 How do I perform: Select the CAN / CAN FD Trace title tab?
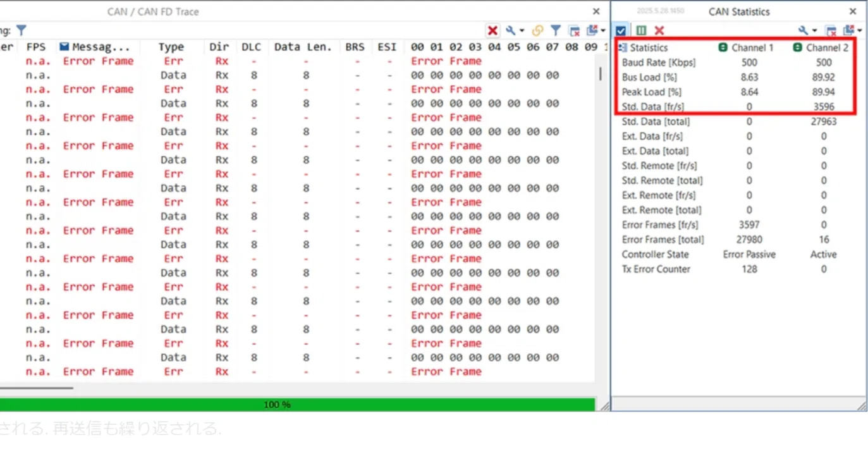coord(154,11)
